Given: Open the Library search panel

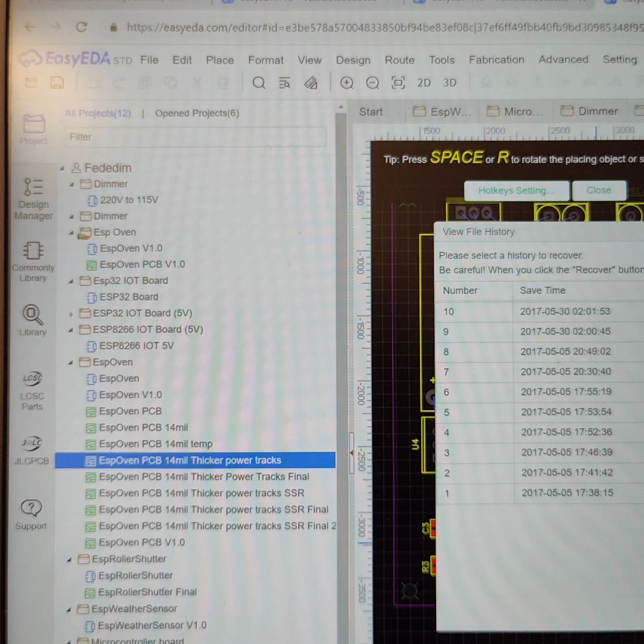Looking at the screenshot, I should (x=33, y=320).
